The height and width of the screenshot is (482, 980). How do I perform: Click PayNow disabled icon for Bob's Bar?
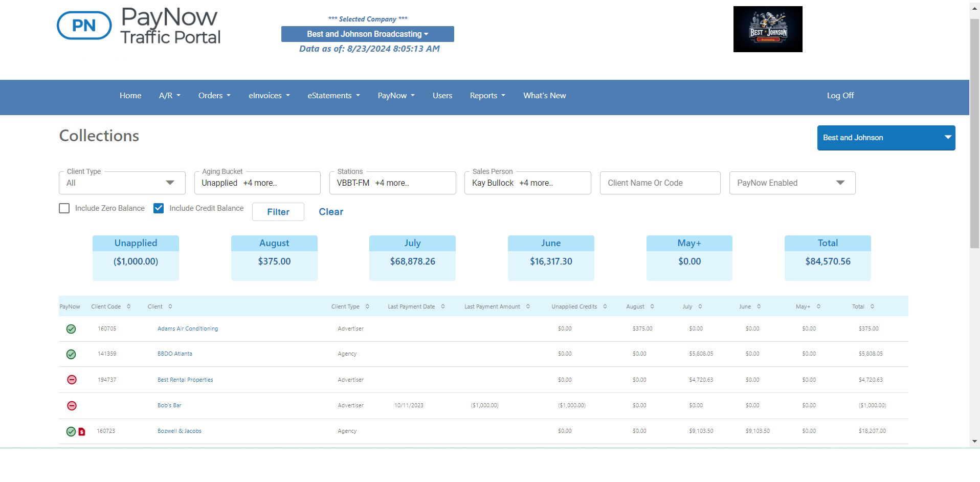72,406
